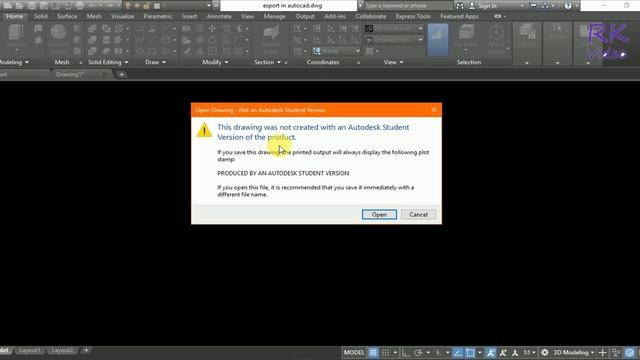Toggle annotation visibility in status bar

[491, 352]
